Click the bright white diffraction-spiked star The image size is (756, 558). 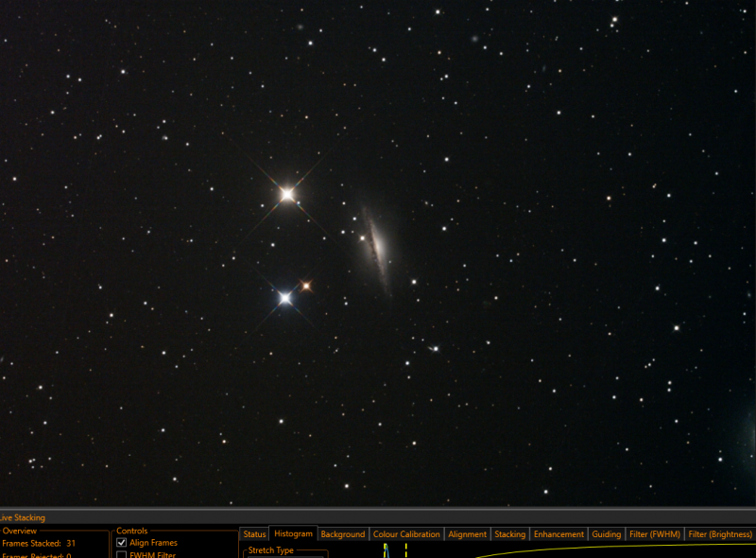pyautogui.click(x=287, y=194)
